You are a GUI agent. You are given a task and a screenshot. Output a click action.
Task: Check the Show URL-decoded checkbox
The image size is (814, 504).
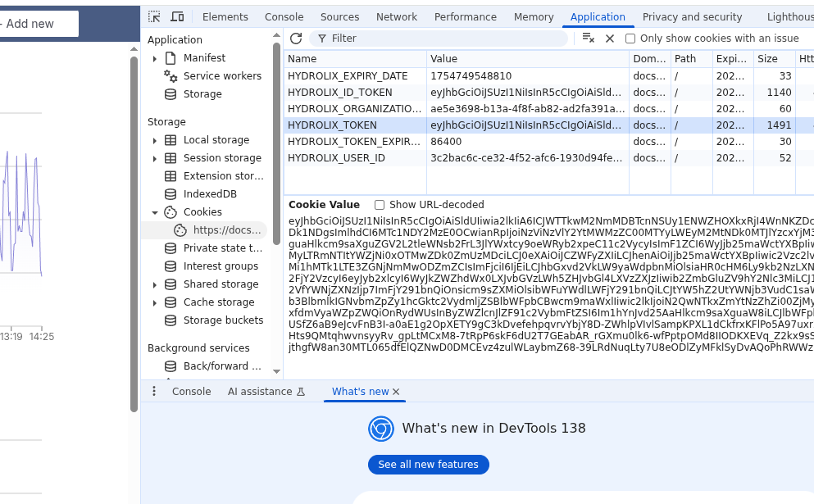(380, 205)
